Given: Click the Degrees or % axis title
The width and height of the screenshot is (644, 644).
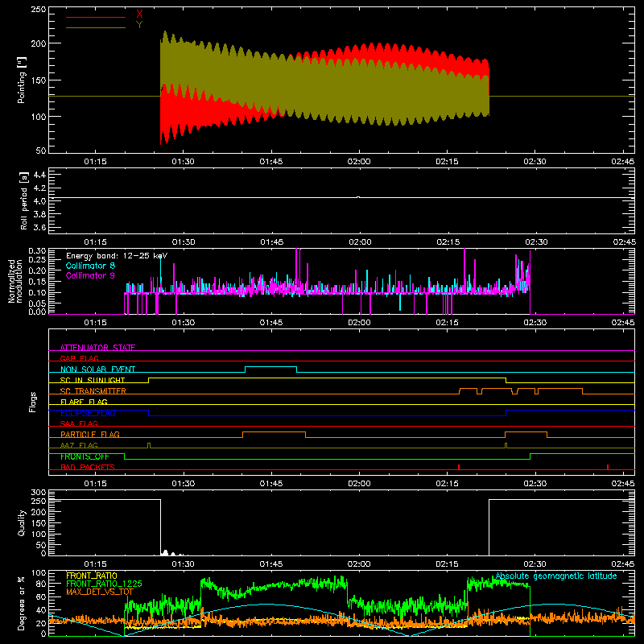Looking at the screenshot, I should point(22,603).
